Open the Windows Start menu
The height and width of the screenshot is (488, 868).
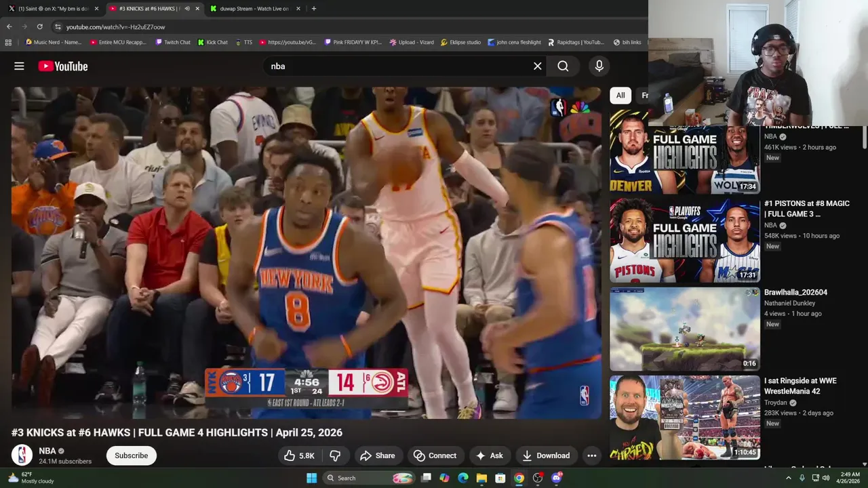[311, 478]
